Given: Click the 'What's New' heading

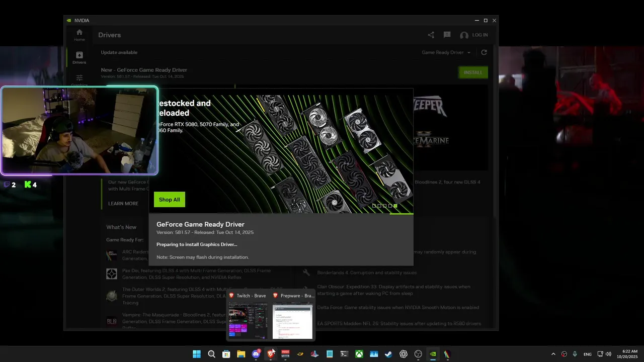Looking at the screenshot, I should (121, 227).
